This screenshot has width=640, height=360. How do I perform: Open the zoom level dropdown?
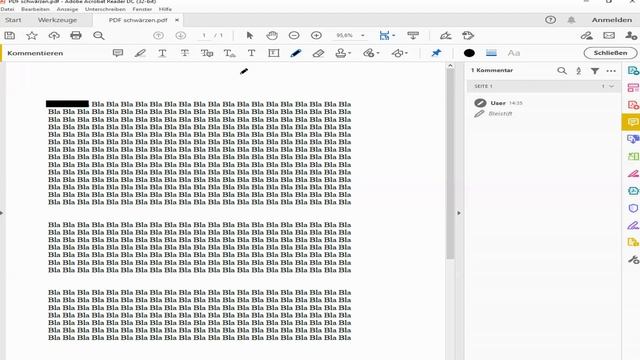pyautogui.click(x=362, y=36)
